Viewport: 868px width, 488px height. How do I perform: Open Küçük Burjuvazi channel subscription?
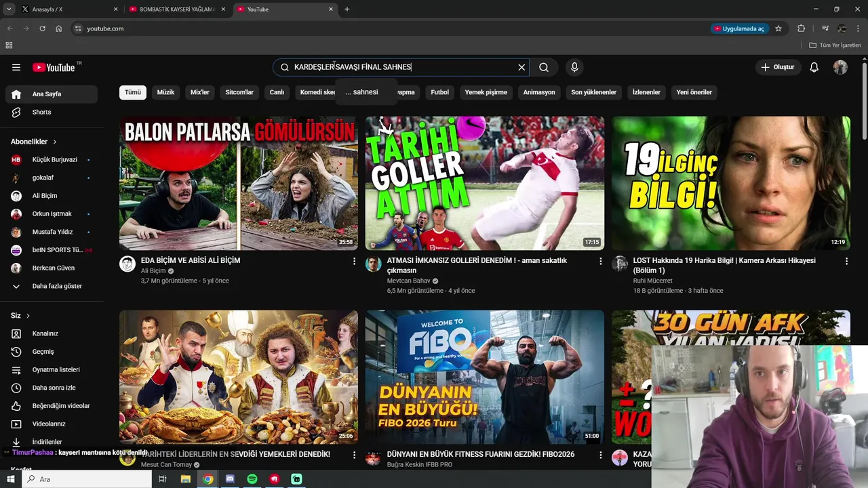pyautogui.click(x=52, y=159)
